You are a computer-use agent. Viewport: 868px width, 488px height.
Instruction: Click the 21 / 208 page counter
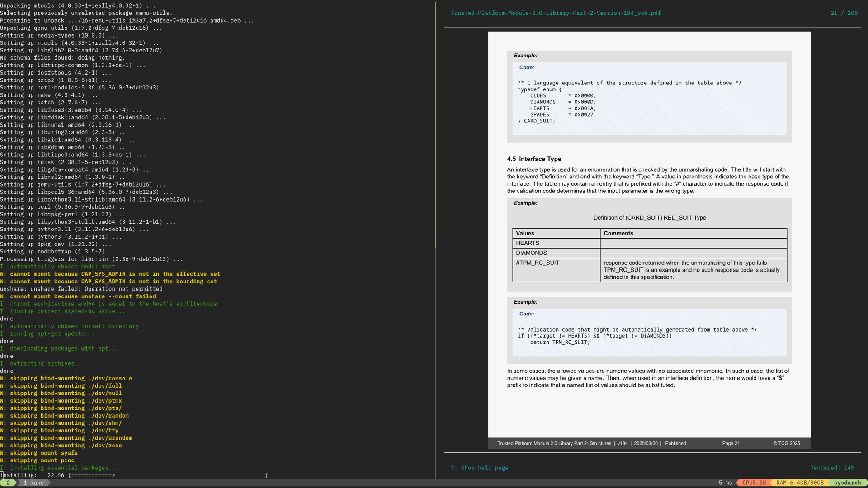pyautogui.click(x=844, y=13)
